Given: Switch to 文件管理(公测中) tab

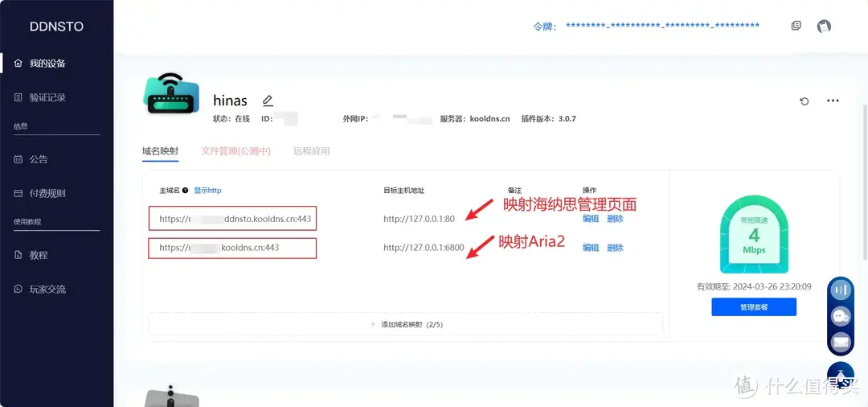Looking at the screenshot, I should (235, 151).
